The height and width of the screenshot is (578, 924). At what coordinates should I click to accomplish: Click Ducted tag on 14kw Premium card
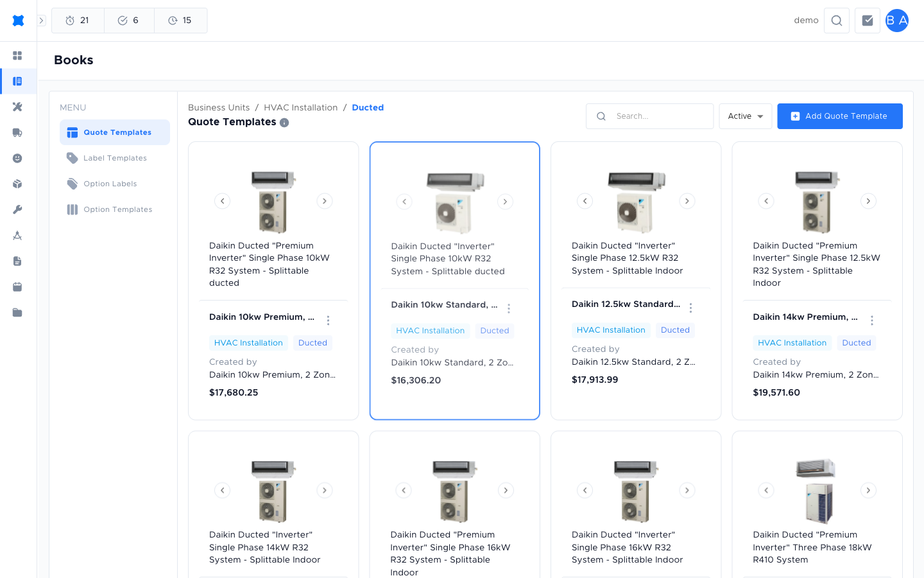857,343
